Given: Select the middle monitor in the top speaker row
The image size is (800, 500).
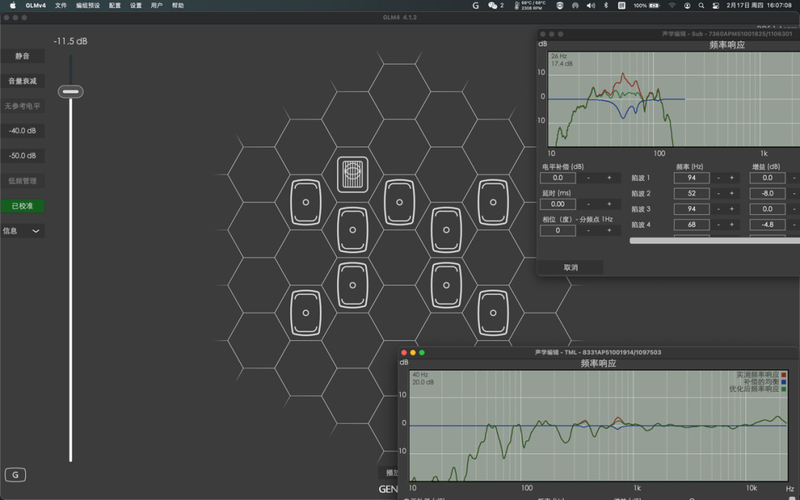Looking at the screenshot, I should pos(399,202).
